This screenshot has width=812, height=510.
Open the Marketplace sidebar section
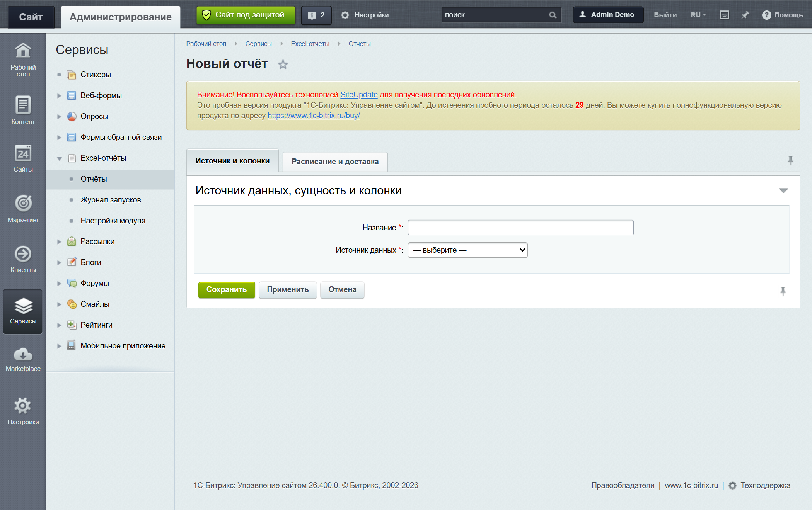point(23,359)
